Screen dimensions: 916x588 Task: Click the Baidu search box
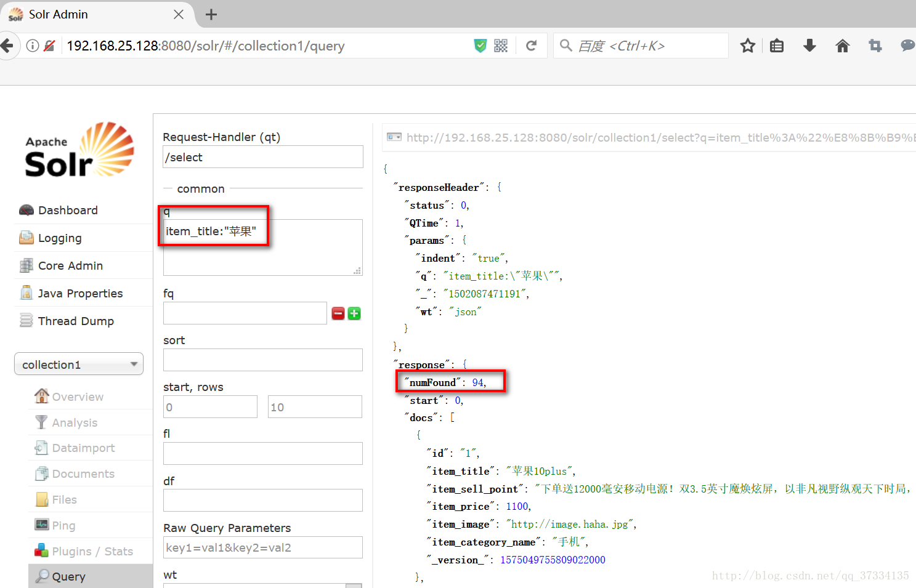pos(641,46)
